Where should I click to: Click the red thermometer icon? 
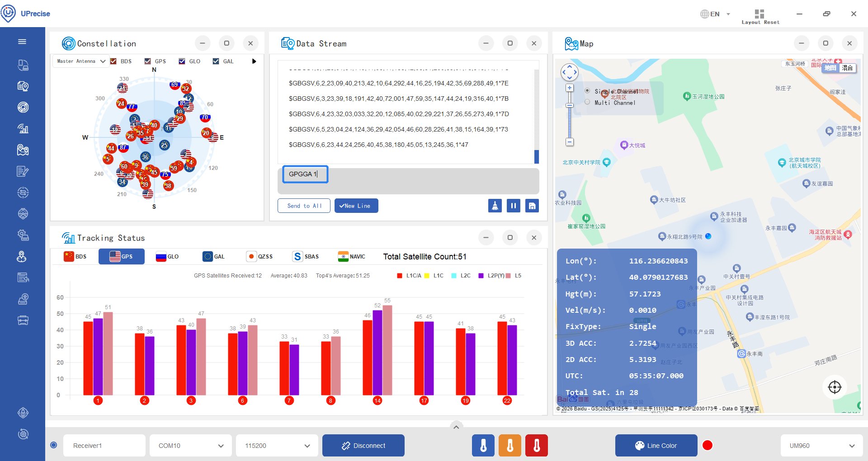click(537, 446)
